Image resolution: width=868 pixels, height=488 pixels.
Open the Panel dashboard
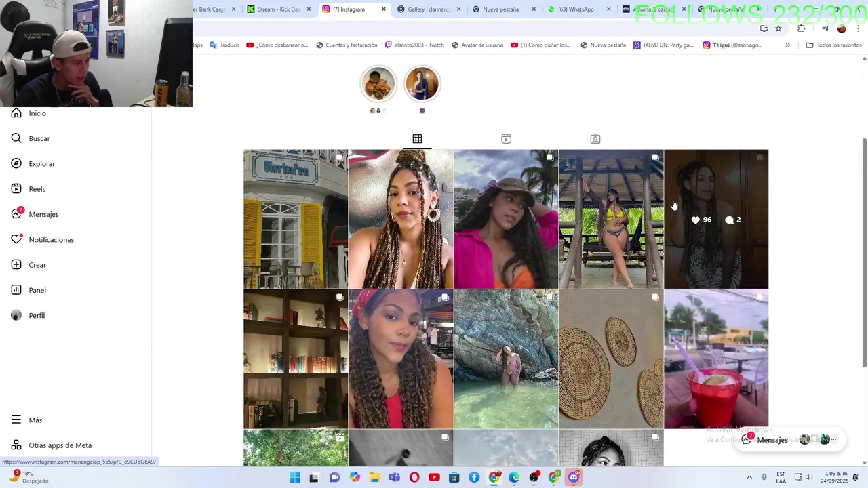pos(28,290)
